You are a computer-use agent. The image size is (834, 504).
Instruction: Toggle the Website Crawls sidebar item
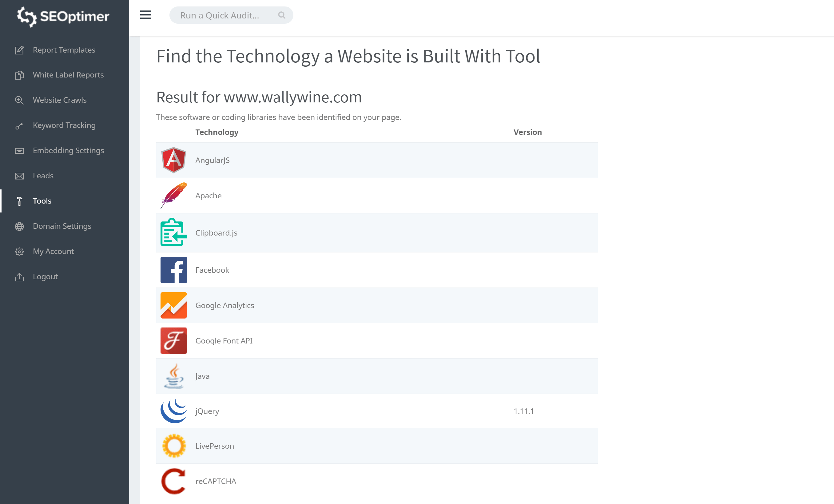(x=60, y=100)
